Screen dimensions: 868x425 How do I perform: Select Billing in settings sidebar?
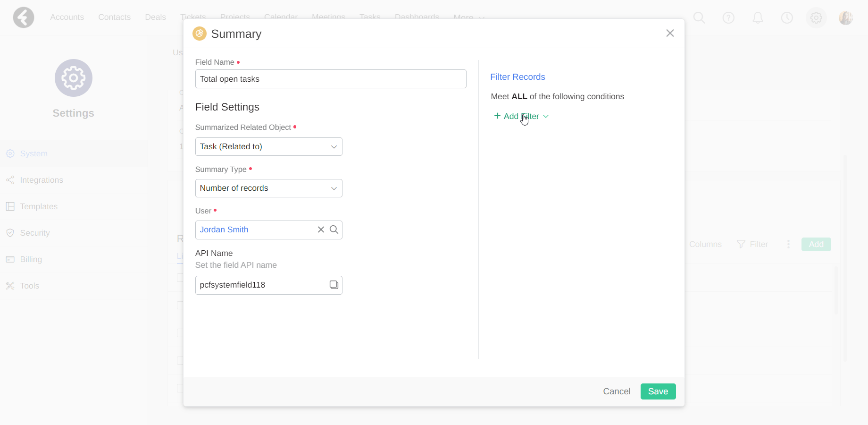[74, 259]
